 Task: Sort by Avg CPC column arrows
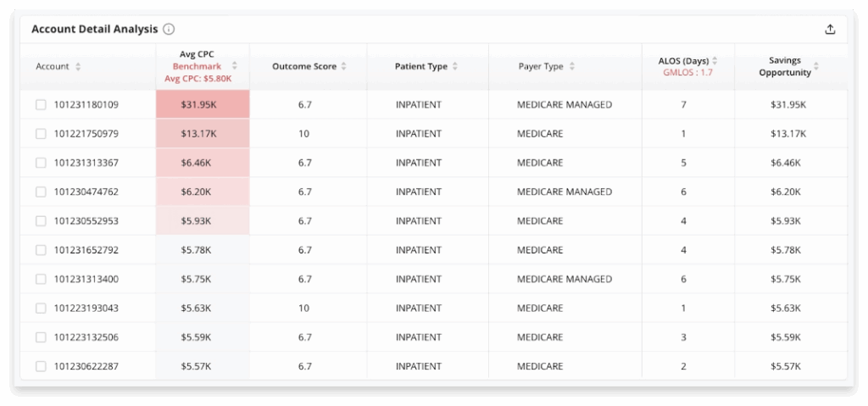click(x=235, y=66)
